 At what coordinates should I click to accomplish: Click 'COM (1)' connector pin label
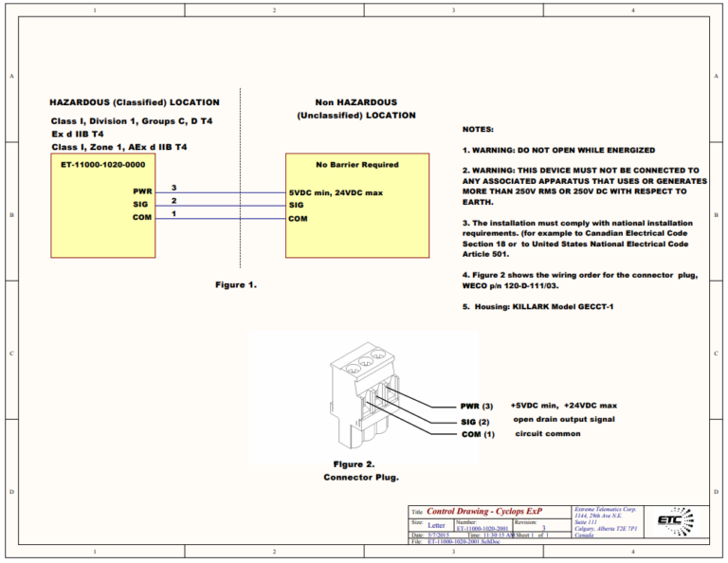(478, 434)
